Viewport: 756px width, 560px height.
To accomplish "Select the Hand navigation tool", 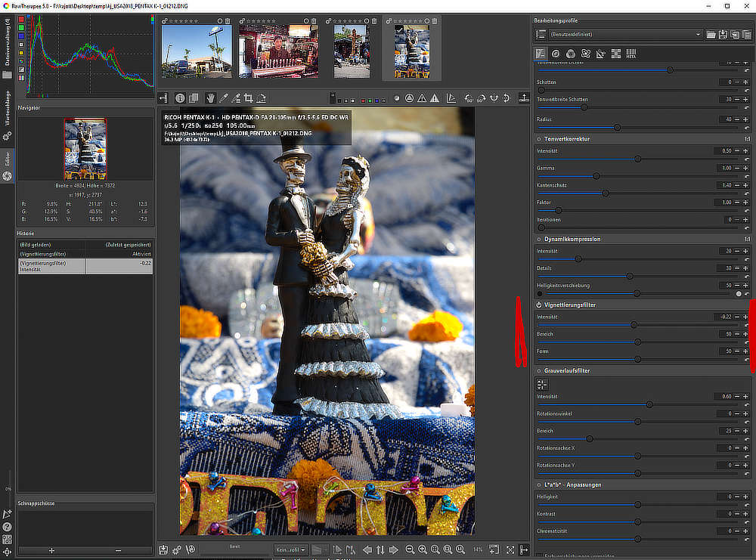I will tap(210, 97).
